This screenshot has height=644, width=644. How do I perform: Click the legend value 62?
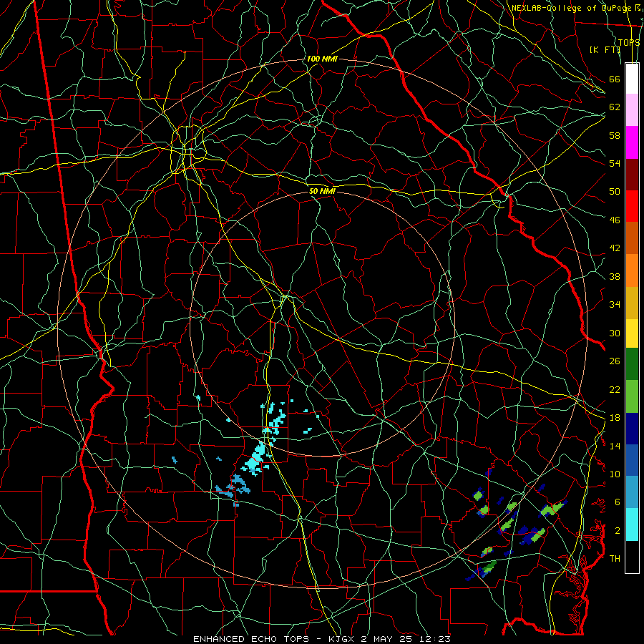click(x=615, y=107)
